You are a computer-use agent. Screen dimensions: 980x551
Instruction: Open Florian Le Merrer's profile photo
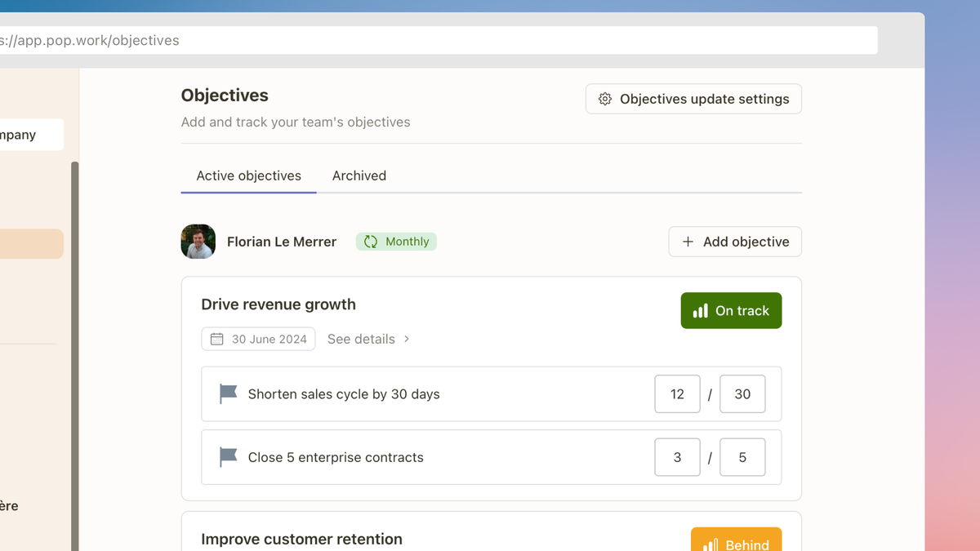tap(198, 242)
